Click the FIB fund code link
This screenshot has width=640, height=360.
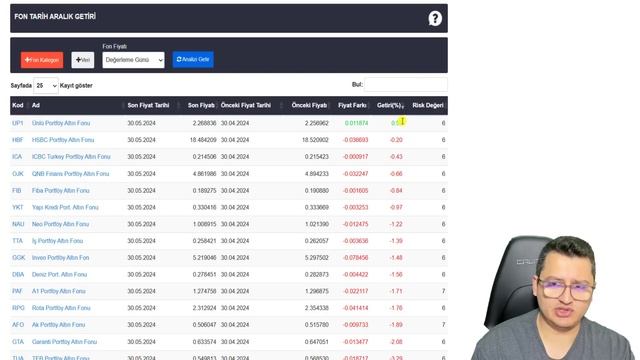[x=16, y=190]
